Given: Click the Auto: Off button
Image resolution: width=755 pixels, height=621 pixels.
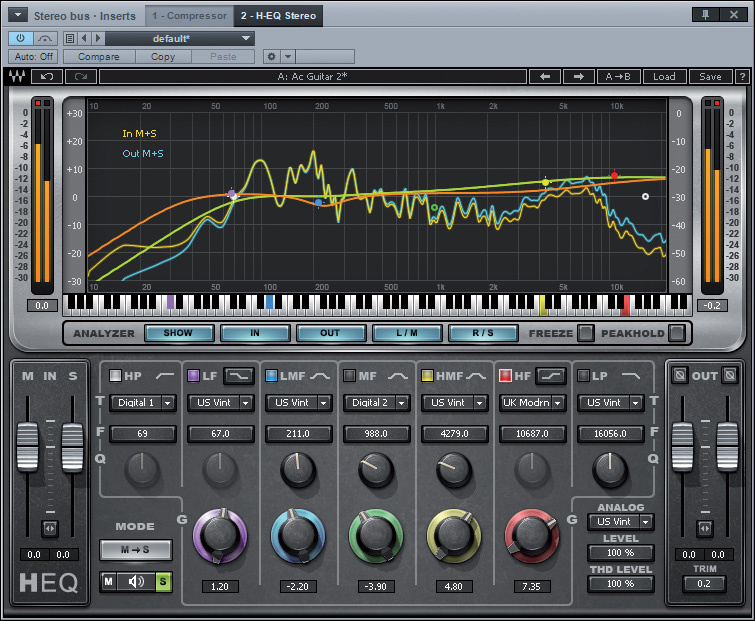Looking at the screenshot, I should pos(33,56).
